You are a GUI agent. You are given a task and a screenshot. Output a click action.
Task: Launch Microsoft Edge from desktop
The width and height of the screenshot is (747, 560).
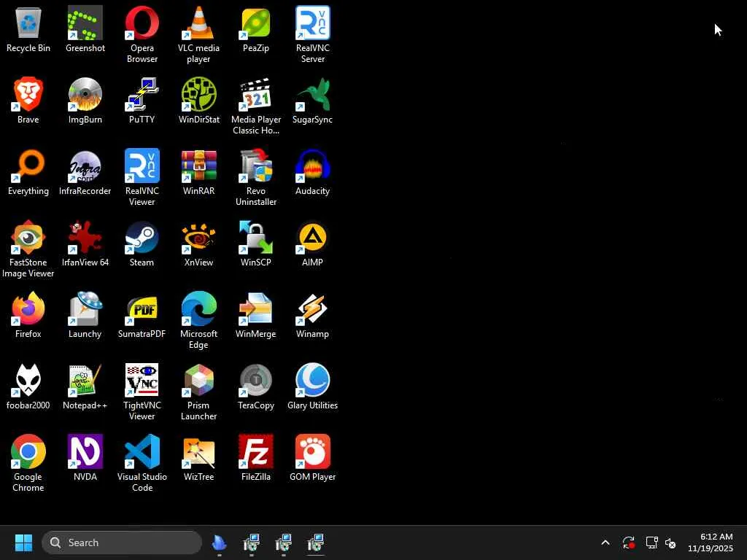[198, 321]
